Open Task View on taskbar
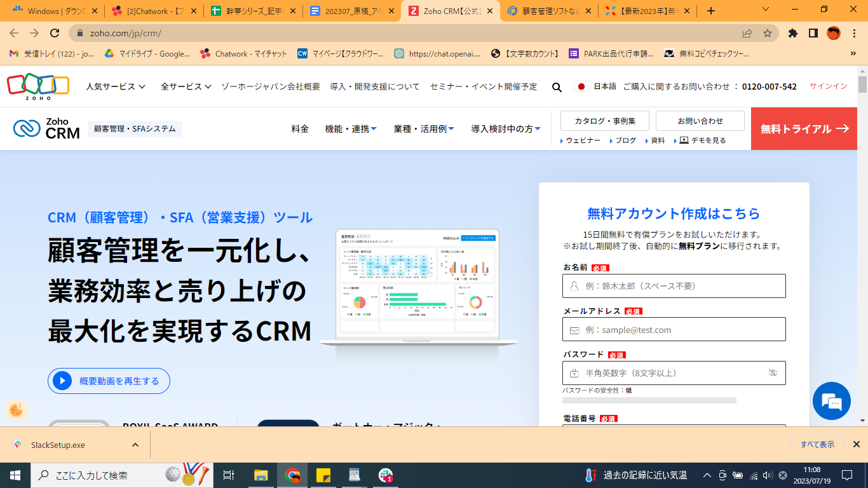868x488 pixels. (229, 475)
